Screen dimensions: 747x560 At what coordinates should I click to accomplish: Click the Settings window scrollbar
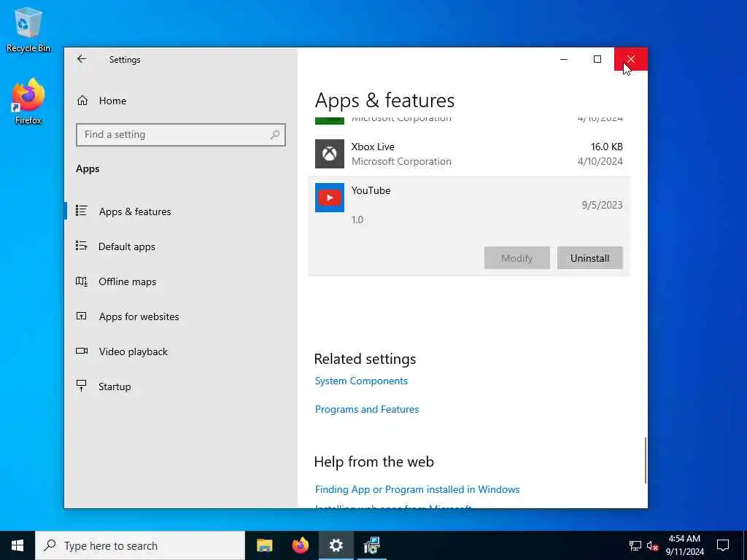pos(646,460)
